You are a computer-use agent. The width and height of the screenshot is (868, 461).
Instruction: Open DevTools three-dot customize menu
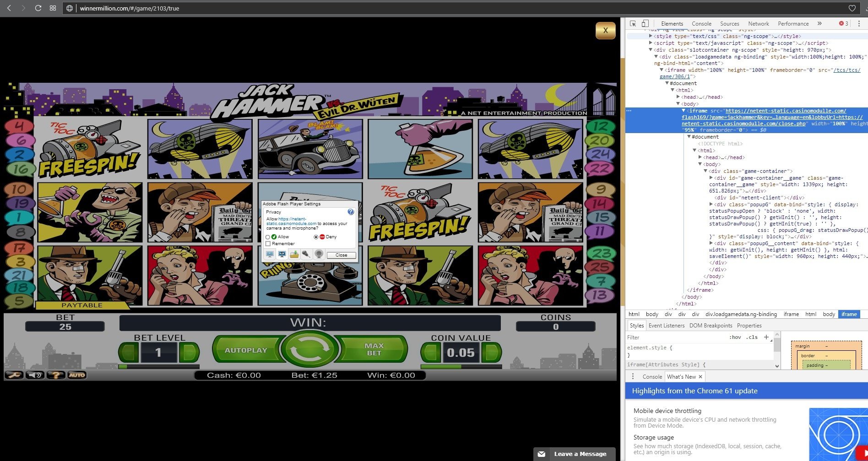pos(859,23)
